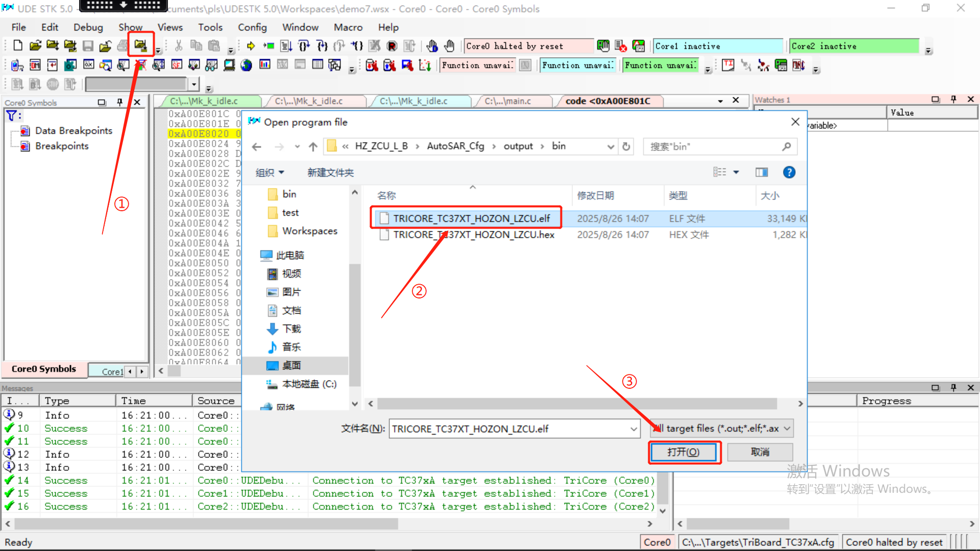Click the globe icon in second toolbar
This screenshot has width=980, height=551.
(246, 65)
